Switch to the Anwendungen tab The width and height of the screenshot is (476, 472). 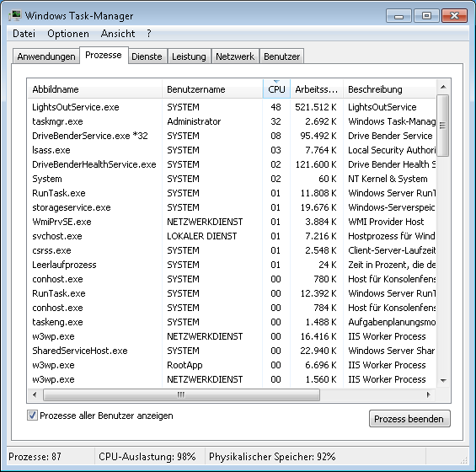tap(46, 56)
